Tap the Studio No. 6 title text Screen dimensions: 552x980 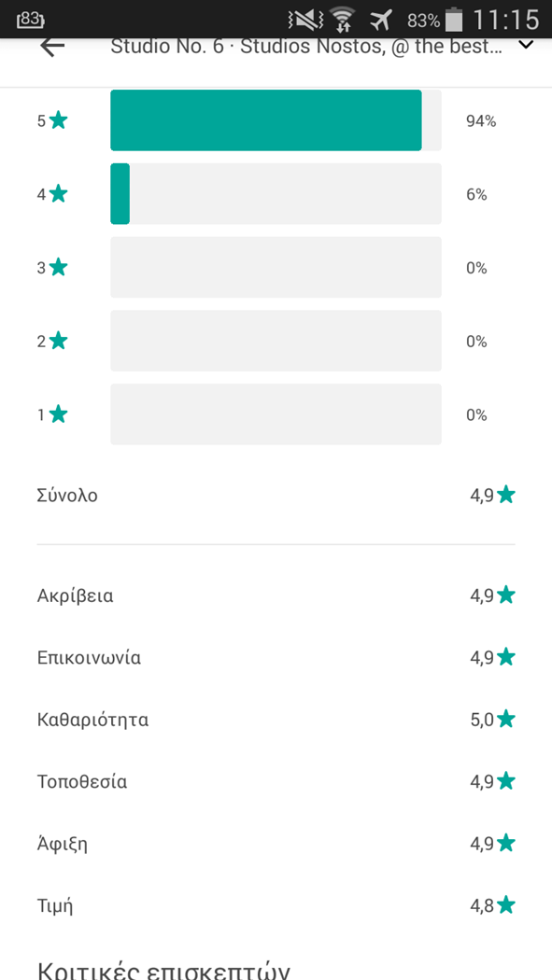[306, 47]
